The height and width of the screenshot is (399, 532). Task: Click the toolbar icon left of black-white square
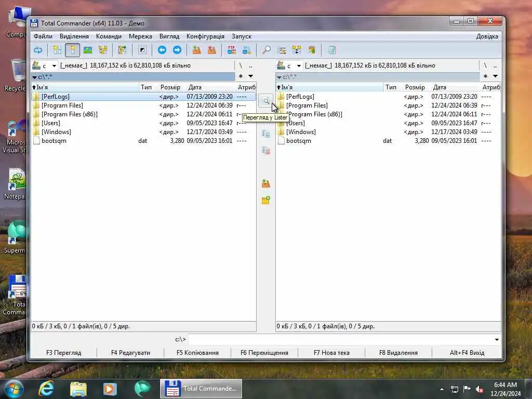click(122, 50)
